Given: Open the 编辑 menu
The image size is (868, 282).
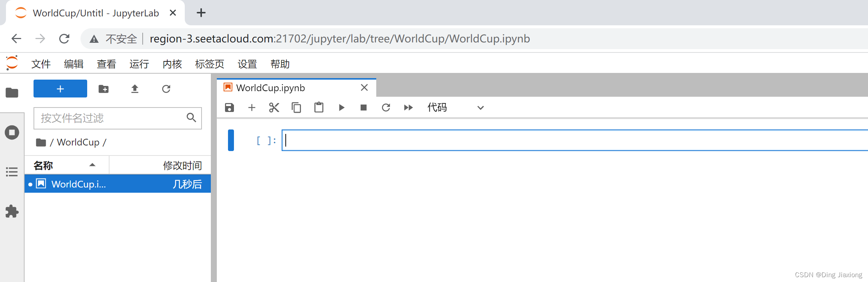Looking at the screenshot, I should (x=74, y=64).
